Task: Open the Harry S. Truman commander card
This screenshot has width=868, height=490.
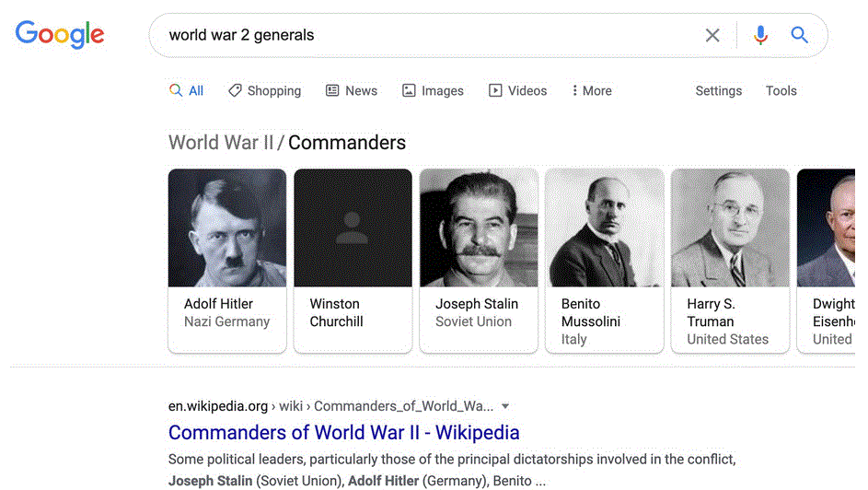Action: 730,260
